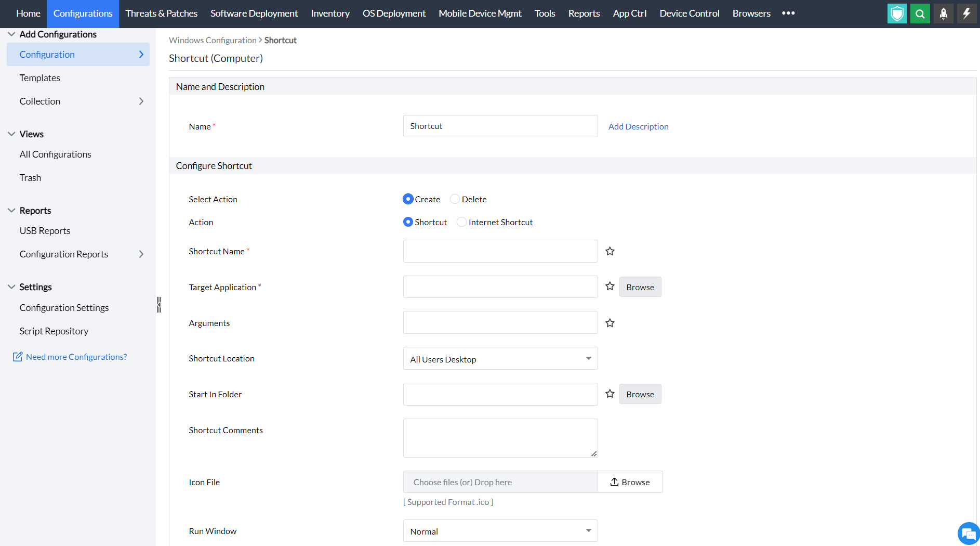The width and height of the screenshot is (980, 546).
Task: Click the security shield icon in the header
Action: click(897, 14)
